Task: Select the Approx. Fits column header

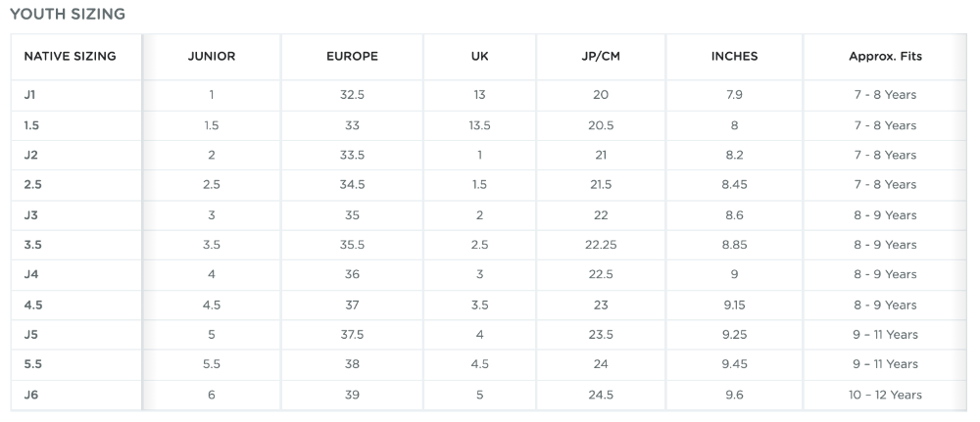Action: click(885, 57)
